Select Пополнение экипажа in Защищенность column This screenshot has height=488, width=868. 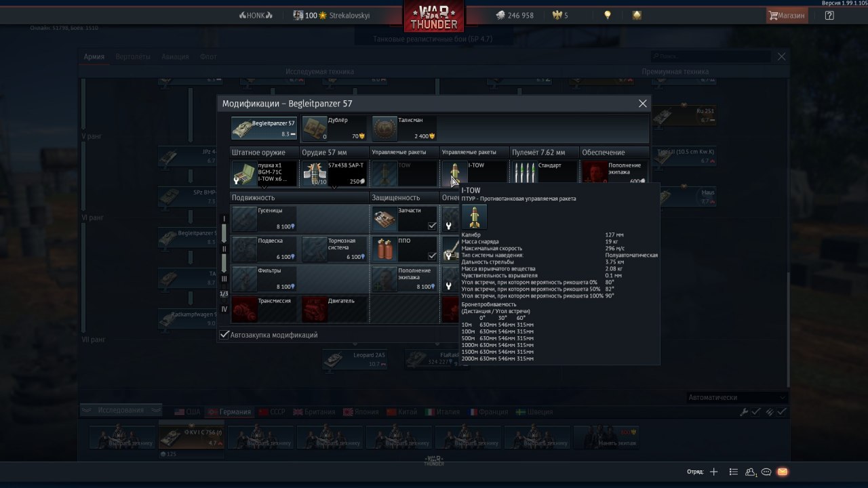[x=405, y=279]
